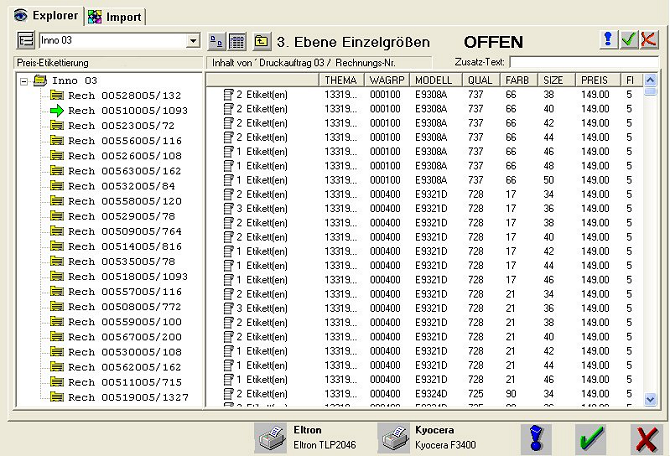Click the PREIS column header
The height and width of the screenshot is (456, 670).
(x=598, y=80)
